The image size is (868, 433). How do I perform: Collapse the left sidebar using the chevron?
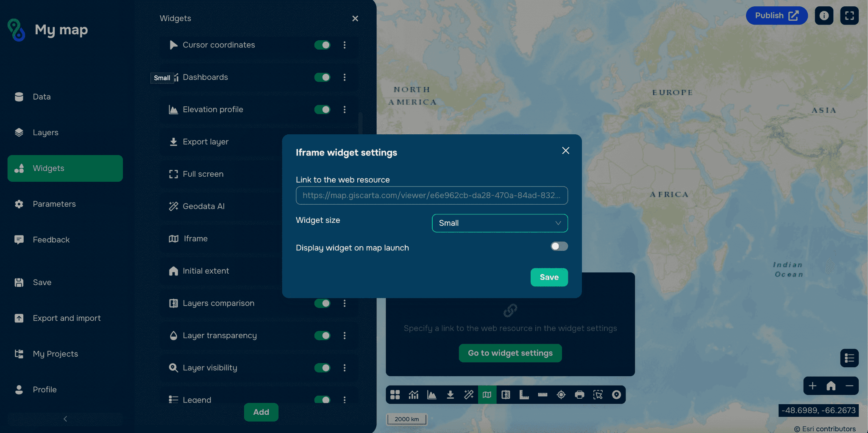coord(65,419)
